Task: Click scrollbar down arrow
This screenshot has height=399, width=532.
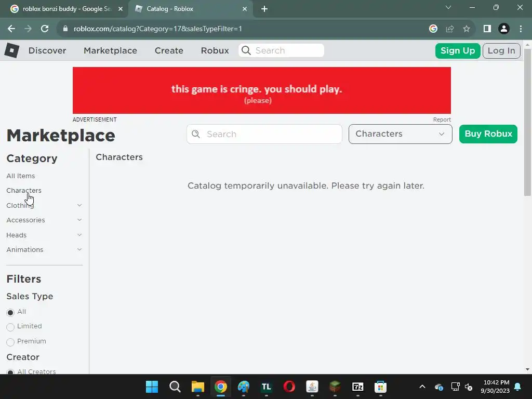Action: (x=527, y=369)
